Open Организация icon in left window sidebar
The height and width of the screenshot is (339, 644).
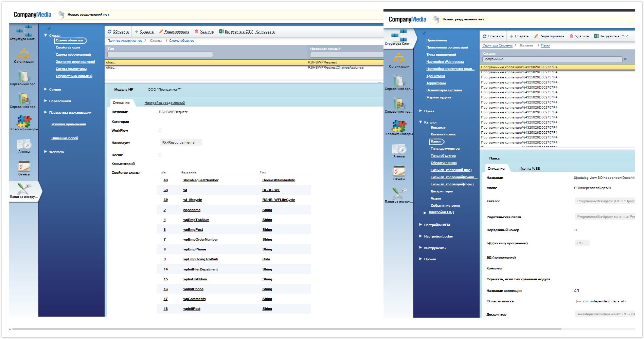(x=24, y=54)
